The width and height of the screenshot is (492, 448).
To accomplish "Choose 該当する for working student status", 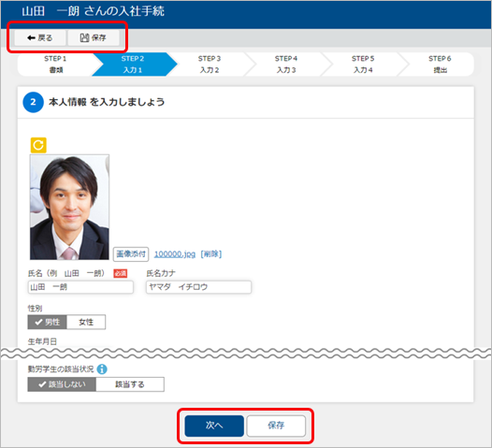I will (x=130, y=384).
